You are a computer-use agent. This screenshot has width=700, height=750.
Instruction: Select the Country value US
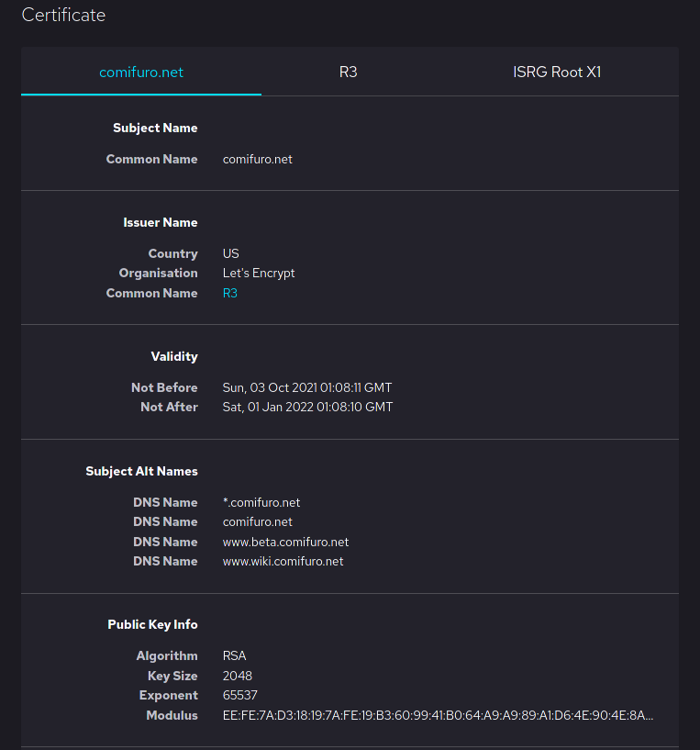point(230,253)
